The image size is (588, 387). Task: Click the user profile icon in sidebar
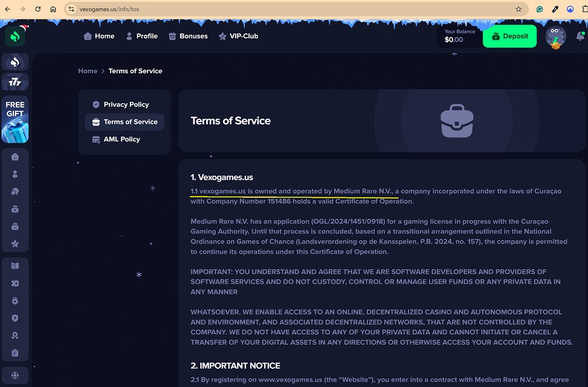pyautogui.click(x=15, y=174)
